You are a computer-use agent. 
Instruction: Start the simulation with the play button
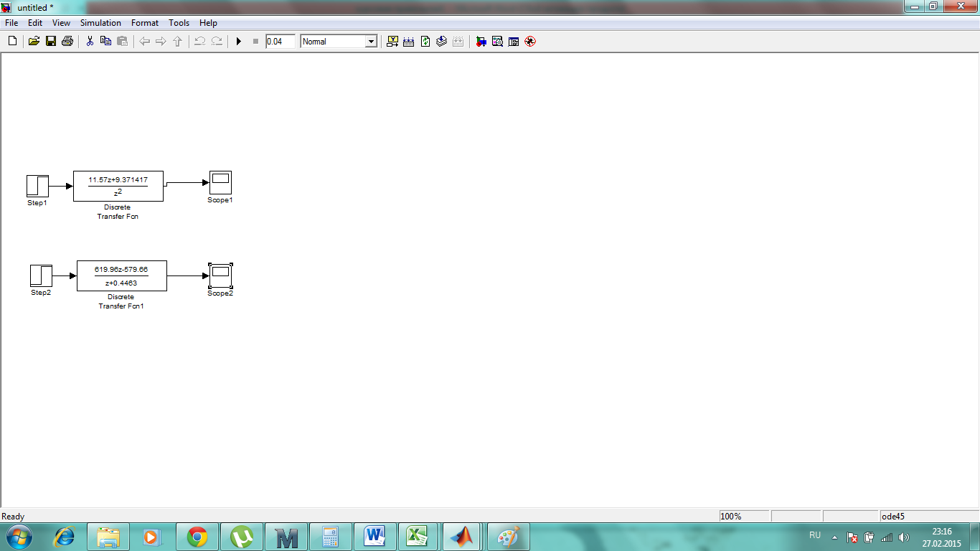pos(239,42)
